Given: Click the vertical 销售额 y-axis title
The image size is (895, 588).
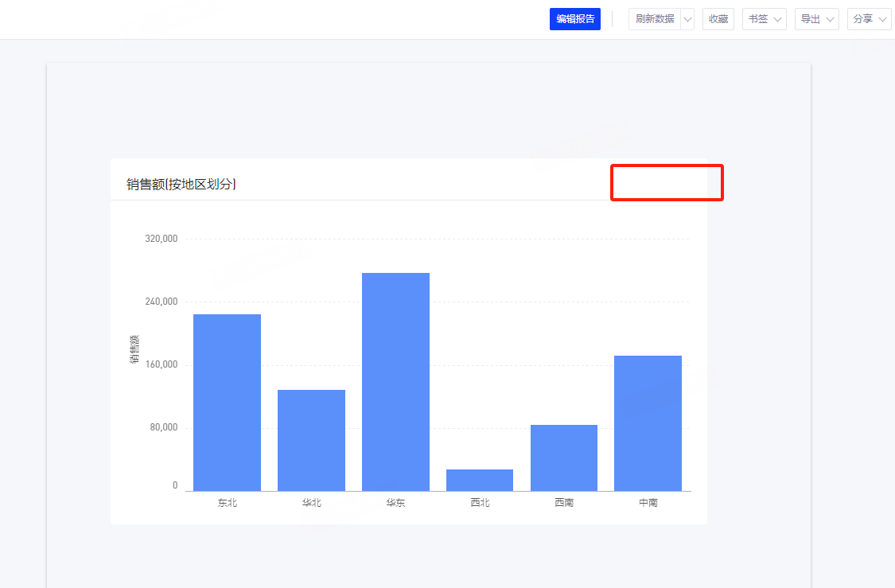Looking at the screenshot, I should coord(134,350).
